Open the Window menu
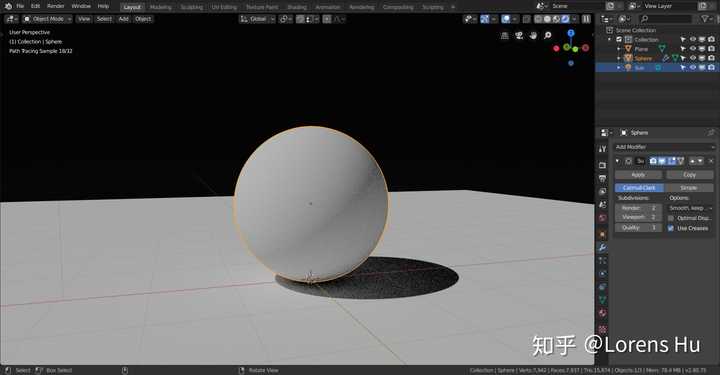Viewport: 720px width, 375px height. (x=81, y=6)
